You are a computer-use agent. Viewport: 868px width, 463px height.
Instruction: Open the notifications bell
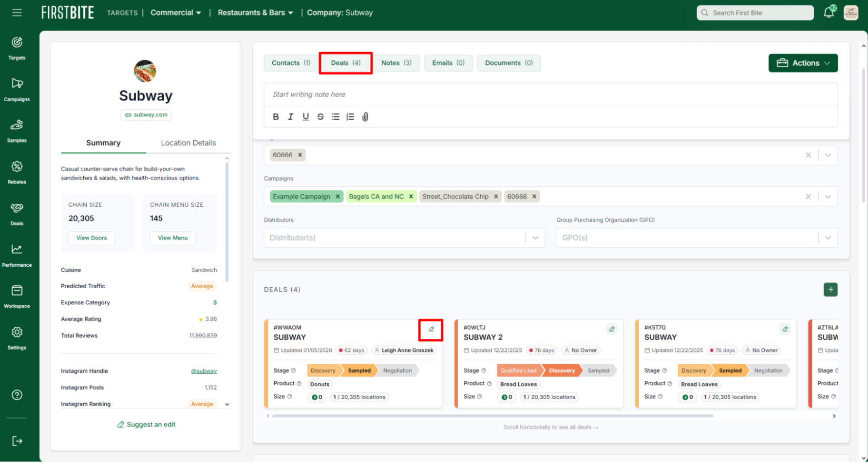point(829,13)
